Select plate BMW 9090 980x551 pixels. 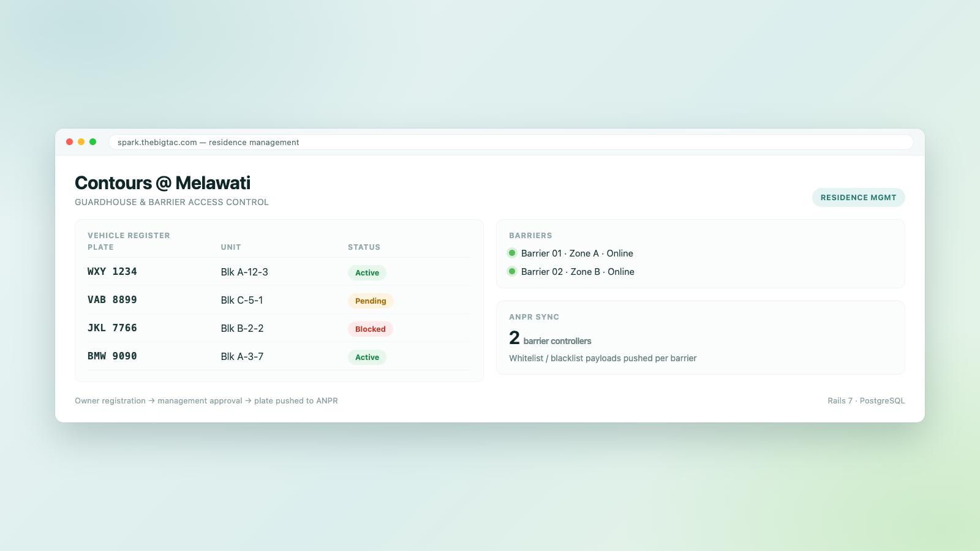[112, 356]
